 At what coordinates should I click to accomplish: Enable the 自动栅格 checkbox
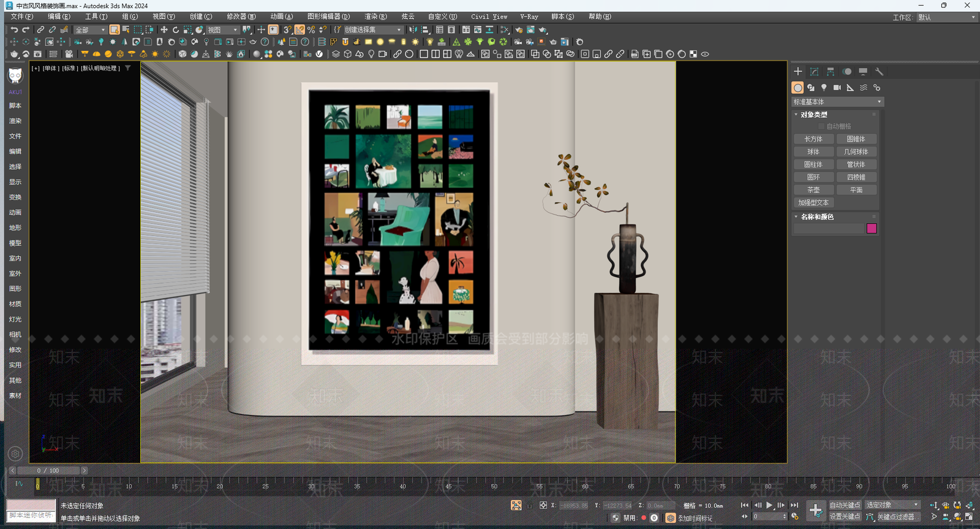click(821, 126)
